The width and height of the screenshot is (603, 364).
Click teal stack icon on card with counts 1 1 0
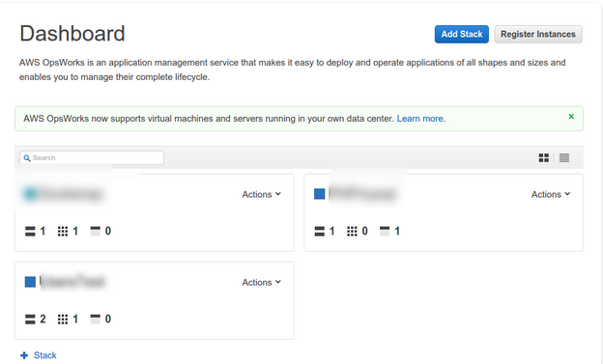[30, 194]
